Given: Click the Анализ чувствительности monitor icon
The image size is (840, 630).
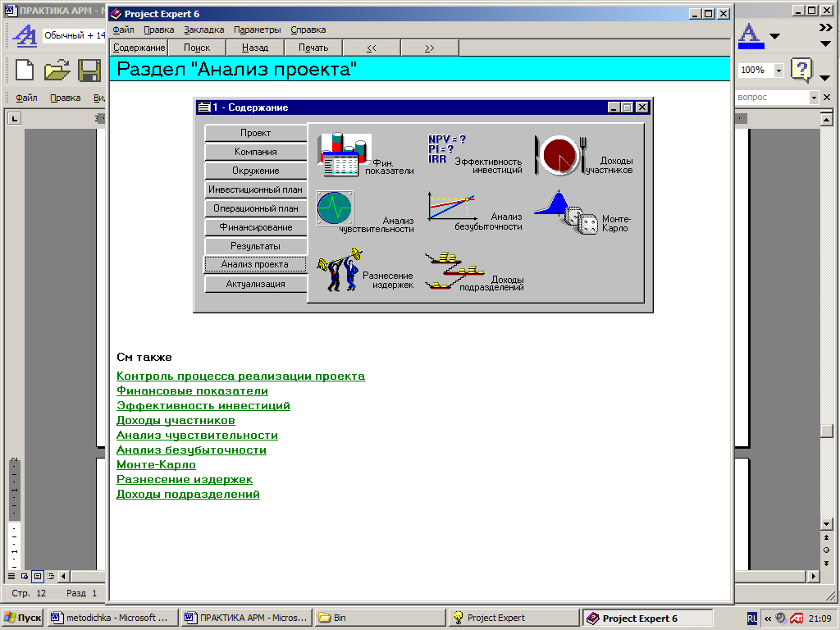Looking at the screenshot, I should pos(335,208).
